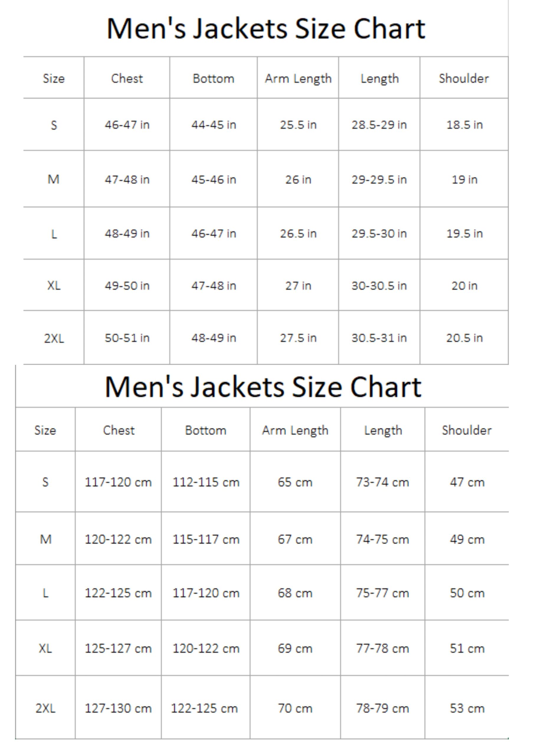Screen dimensions: 534x756
Task: Select the 49-50 in chest cell
Action: [x=127, y=286]
